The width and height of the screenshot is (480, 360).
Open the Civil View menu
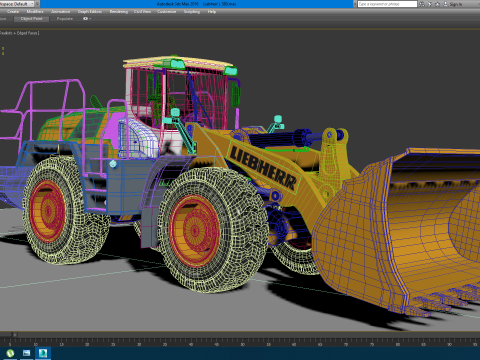coord(142,12)
